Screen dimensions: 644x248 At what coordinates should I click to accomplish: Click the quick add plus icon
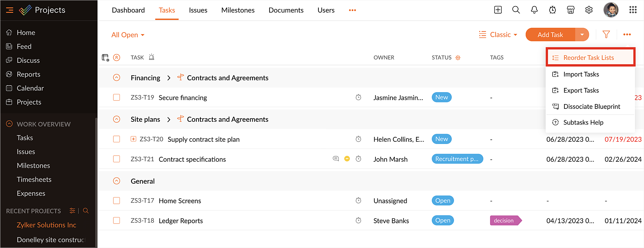coord(498,10)
